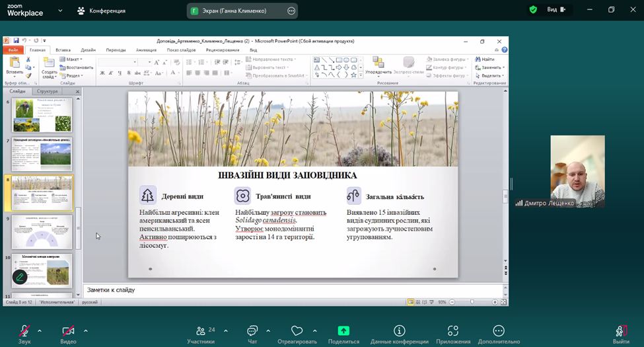Screen dimensions: 644x347
Task: Select the rectangle shape in shapes gallery
Action: click(x=339, y=60)
